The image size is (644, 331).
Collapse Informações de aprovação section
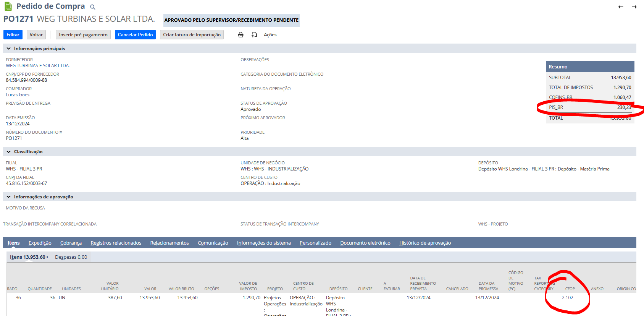[8, 197]
